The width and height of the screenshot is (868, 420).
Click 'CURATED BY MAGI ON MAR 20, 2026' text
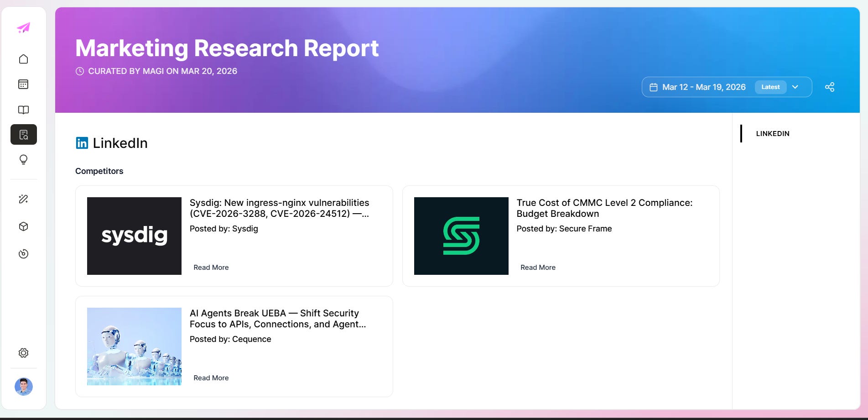tap(163, 71)
